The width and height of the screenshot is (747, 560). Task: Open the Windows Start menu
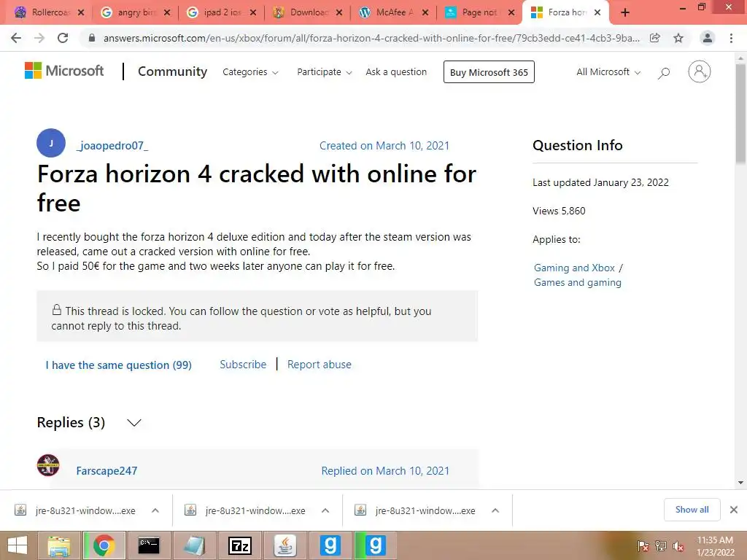pos(18,545)
